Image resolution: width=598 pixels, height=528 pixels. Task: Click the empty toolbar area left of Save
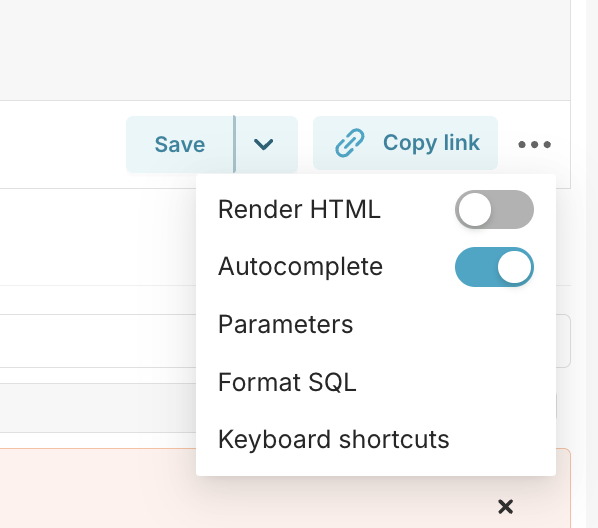(63, 145)
